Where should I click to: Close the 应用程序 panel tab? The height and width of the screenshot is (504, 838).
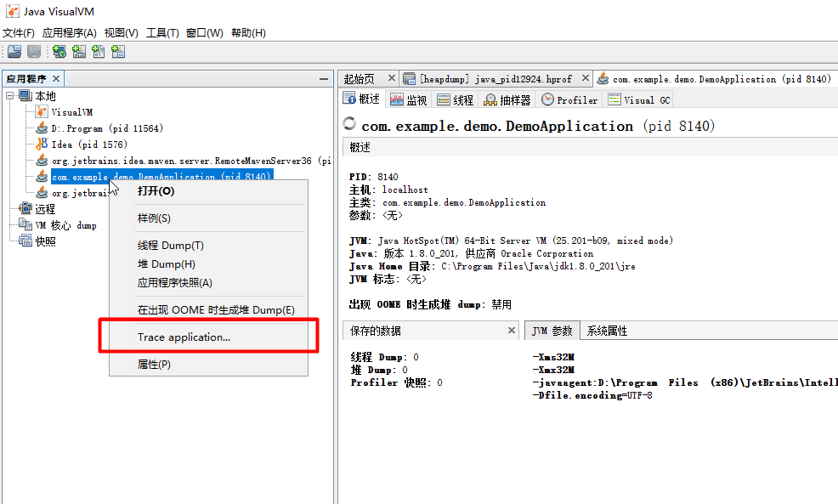(55, 78)
